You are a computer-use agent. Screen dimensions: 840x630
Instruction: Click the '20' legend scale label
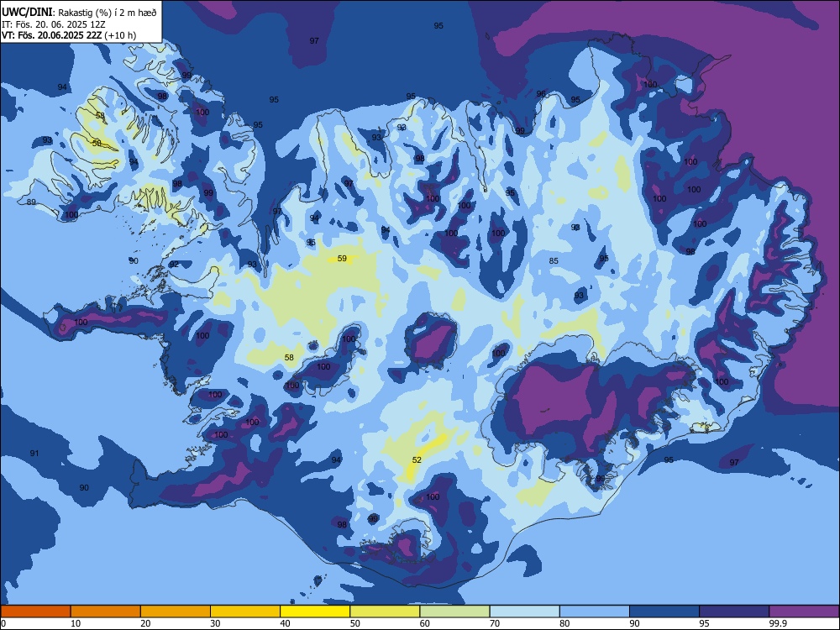point(145,623)
